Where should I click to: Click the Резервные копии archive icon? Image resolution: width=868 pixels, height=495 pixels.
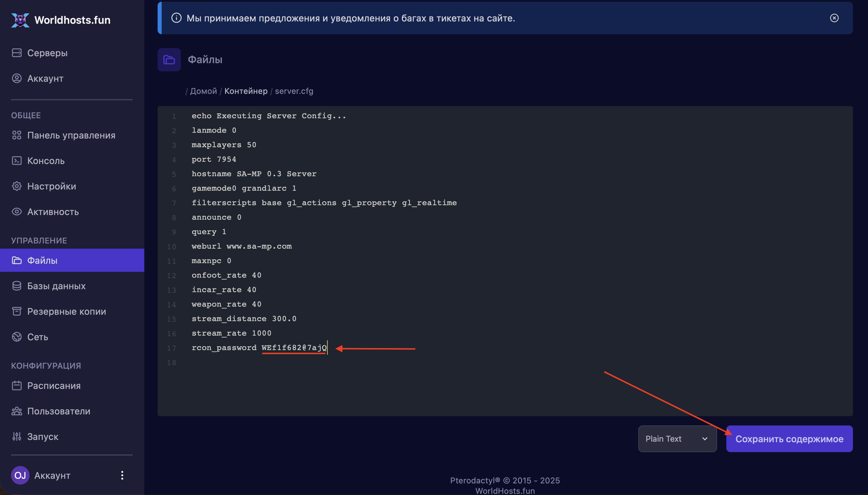click(17, 311)
